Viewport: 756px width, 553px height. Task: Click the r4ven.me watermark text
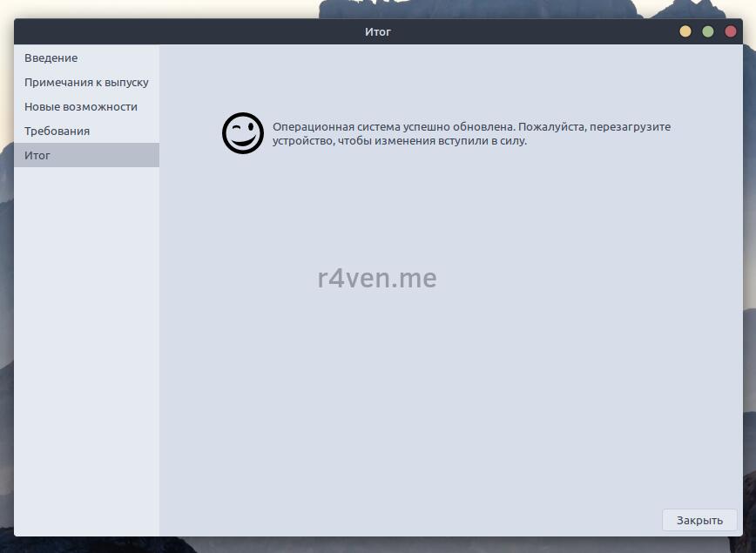click(x=377, y=279)
